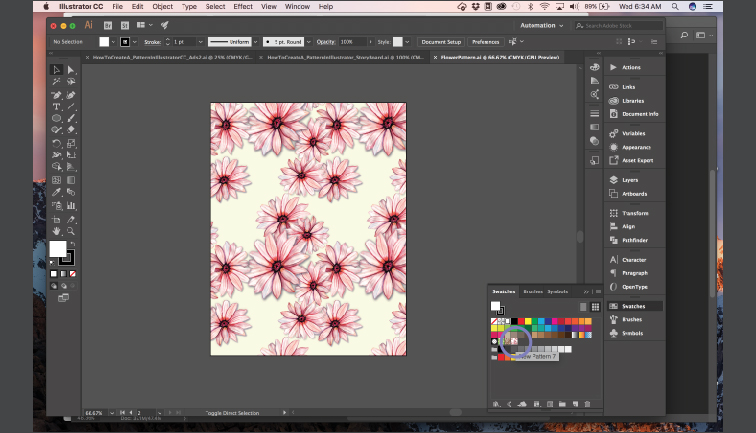The width and height of the screenshot is (756, 433).
Task: Click the Search Adobe Stock field
Action: (x=619, y=26)
